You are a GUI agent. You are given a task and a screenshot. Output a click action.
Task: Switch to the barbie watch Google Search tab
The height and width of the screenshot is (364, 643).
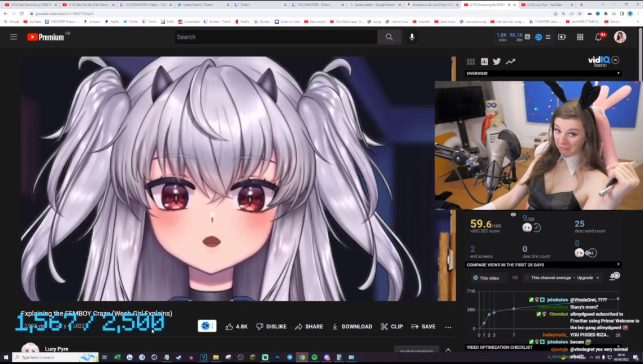pos(375,5)
